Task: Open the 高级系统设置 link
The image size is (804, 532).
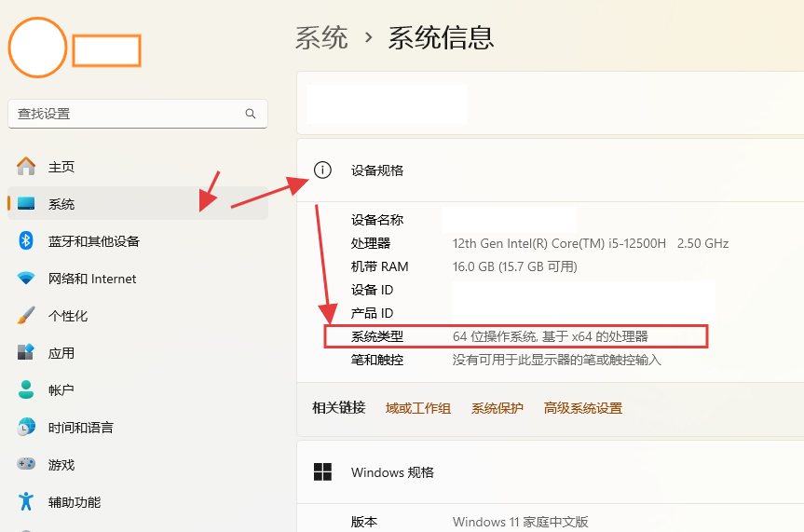Action: 583,408
